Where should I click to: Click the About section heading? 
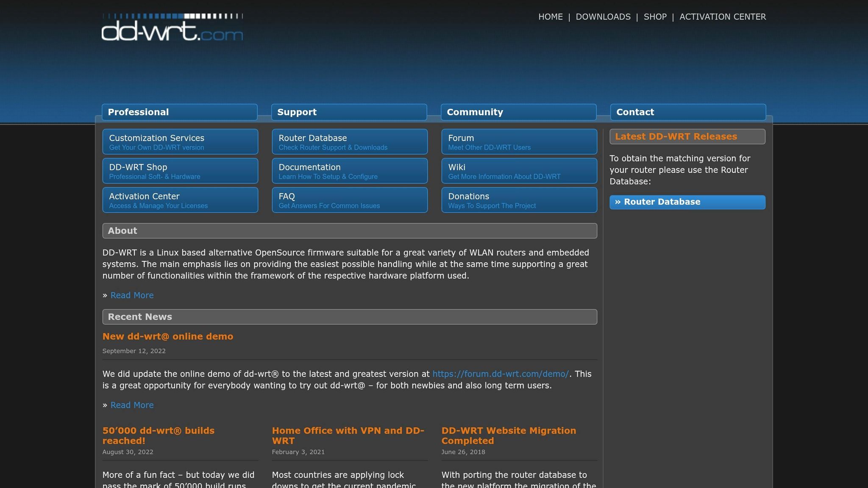coord(350,231)
